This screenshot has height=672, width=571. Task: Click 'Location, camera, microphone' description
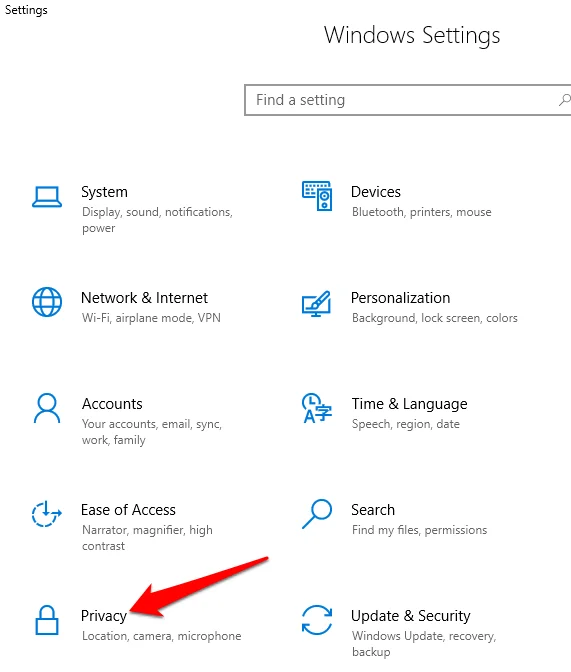(162, 636)
